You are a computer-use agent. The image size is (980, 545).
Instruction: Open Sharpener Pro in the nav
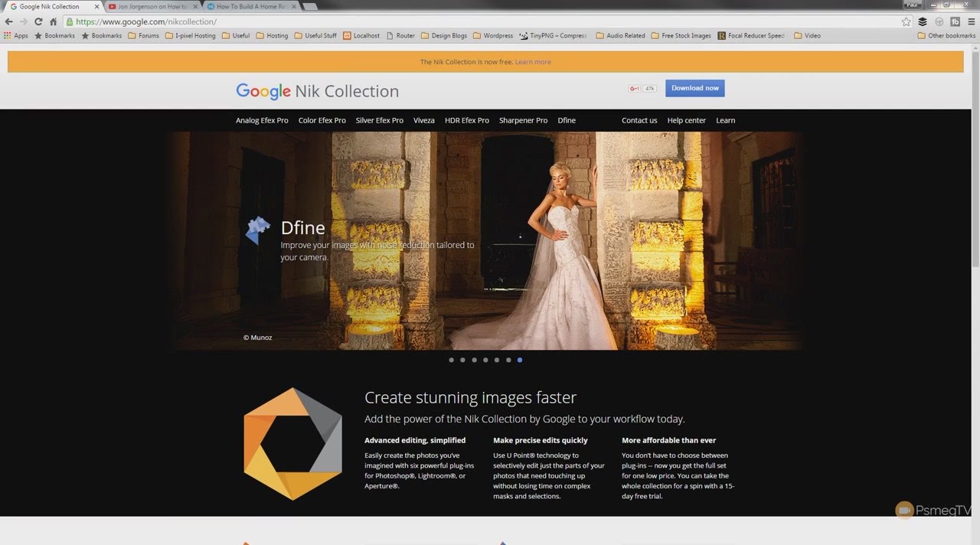[x=523, y=120]
